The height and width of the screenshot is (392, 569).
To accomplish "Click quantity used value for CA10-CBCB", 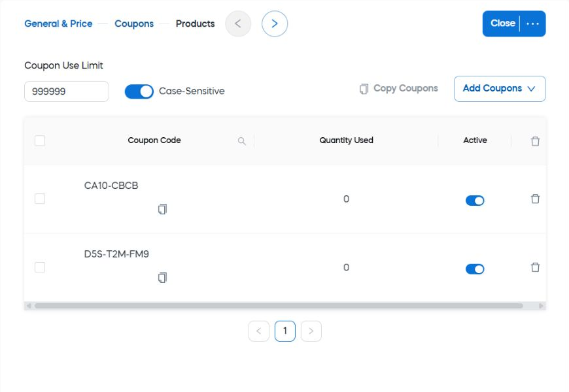I will pos(346,199).
